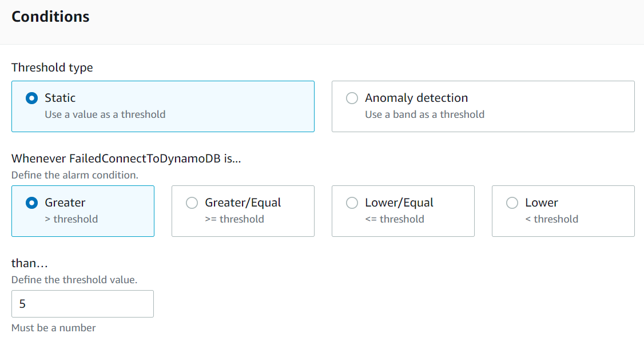Click the "Whenever FailedConnectToDynamoDB is..." label
The image size is (644, 345).
pos(126,158)
